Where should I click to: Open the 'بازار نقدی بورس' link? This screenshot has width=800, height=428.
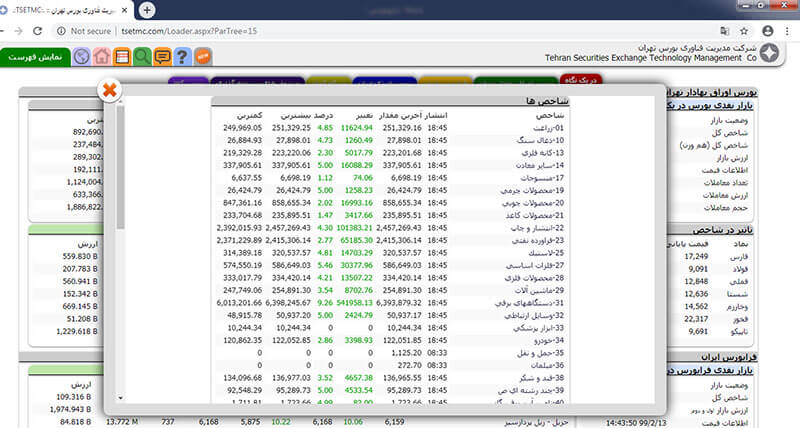709,105
